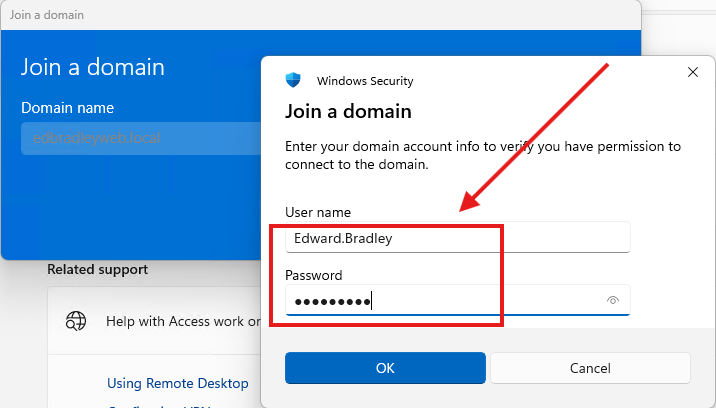This screenshot has width=716, height=408.
Task: Click the Password label
Action: (314, 275)
